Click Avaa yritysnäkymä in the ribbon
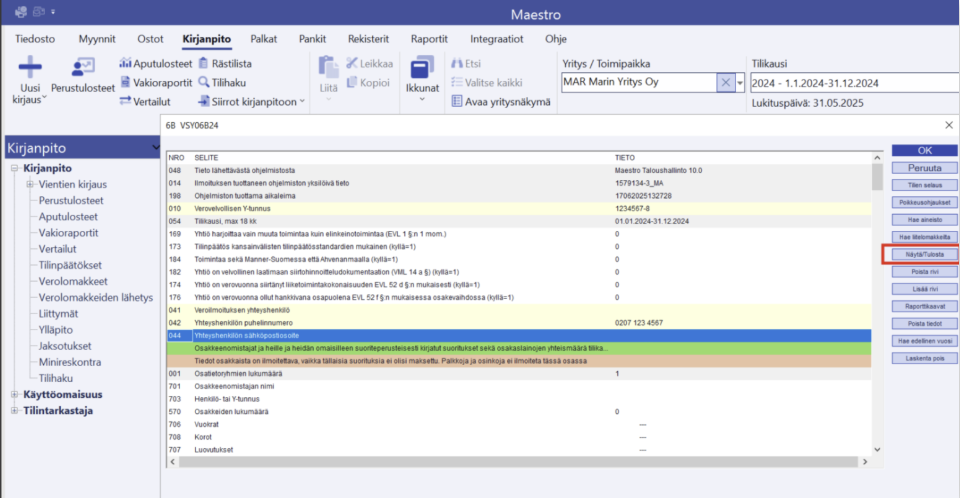 click(x=501, y=101)
